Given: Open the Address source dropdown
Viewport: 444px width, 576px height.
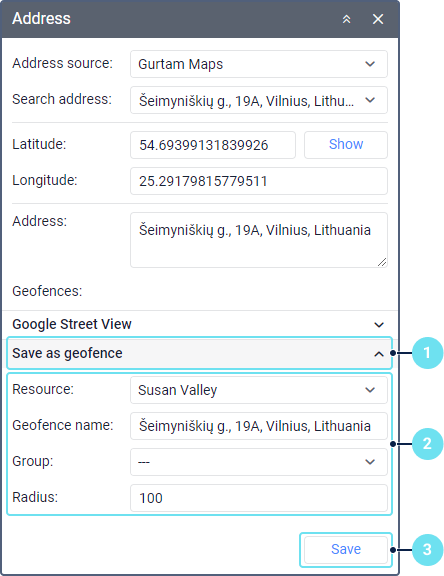Looking at the screenshot, I should point(259,64).
